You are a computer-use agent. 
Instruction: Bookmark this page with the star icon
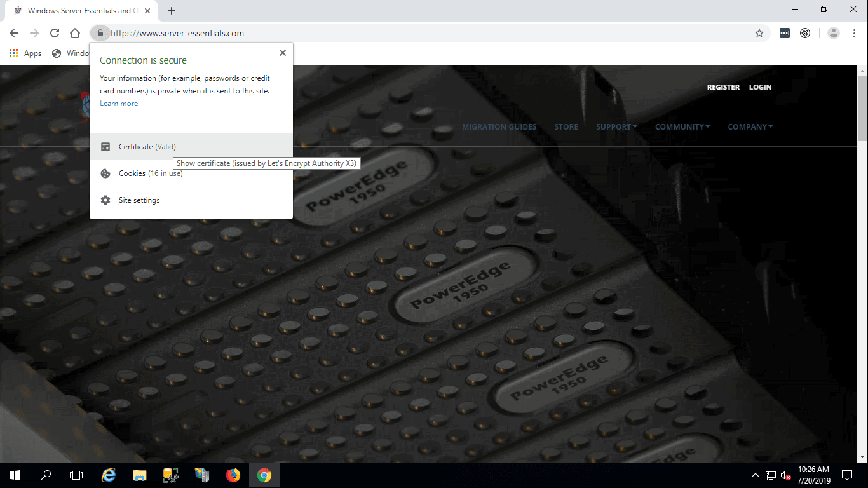click(x=759, y=33)
